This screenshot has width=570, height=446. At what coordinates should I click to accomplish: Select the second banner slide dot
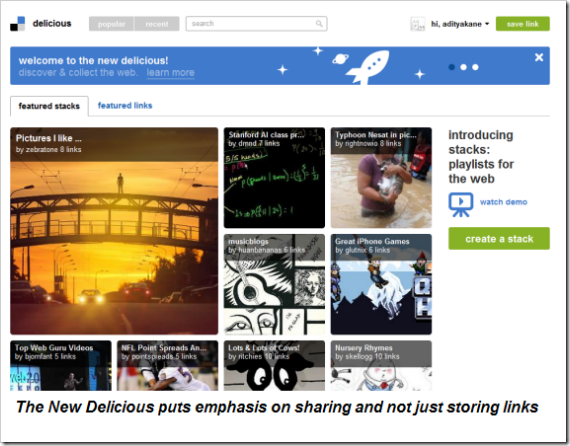(463, 67)
